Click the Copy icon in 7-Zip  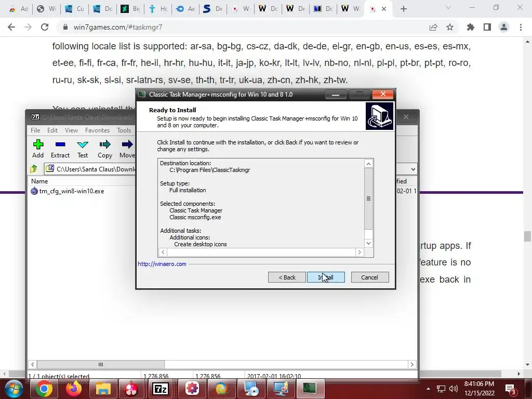pos(105,149)
